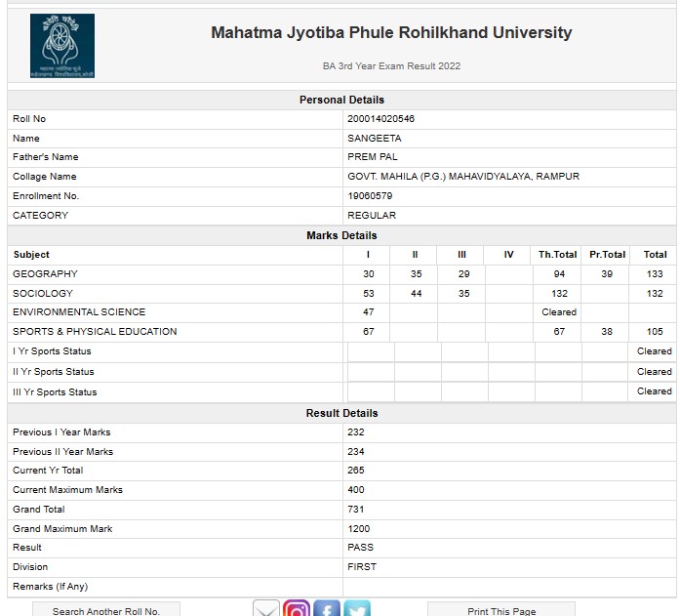Click Environmental Science marks 47
Viewport: 680px width, 616px height.
click(x=368, y=311)
